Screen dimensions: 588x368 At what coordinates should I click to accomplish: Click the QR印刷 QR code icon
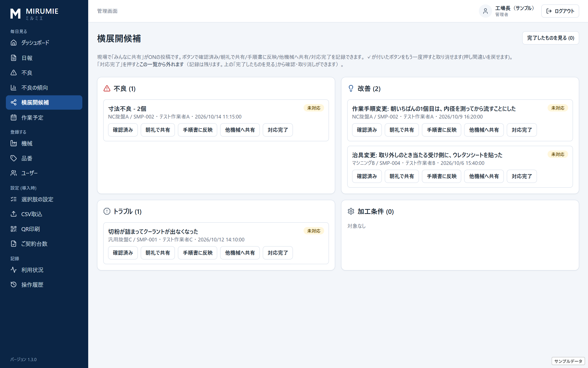14,229
